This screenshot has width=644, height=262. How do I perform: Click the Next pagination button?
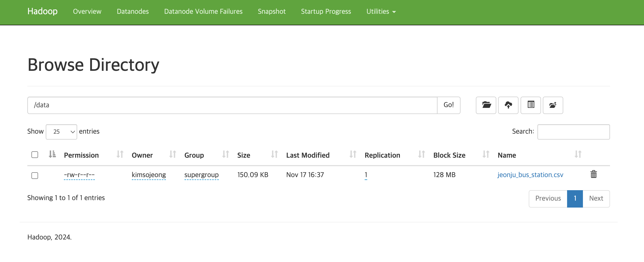coord(596,199)
